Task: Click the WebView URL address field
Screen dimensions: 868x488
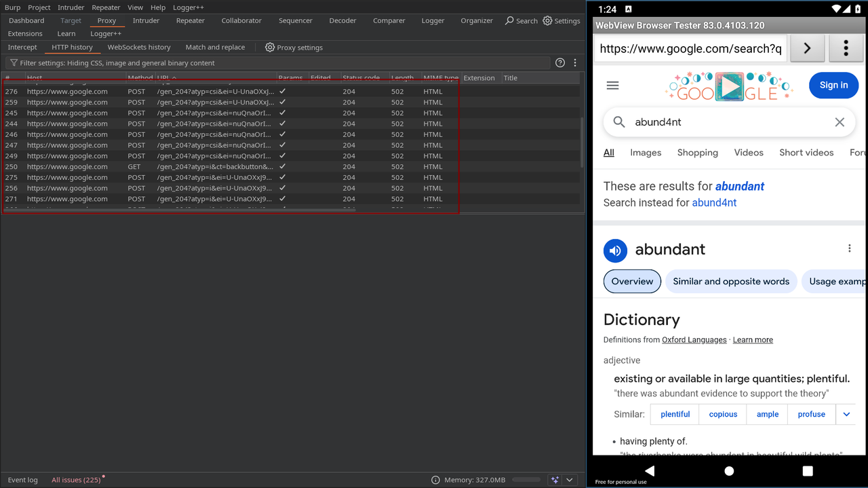Action: (690, 49)
